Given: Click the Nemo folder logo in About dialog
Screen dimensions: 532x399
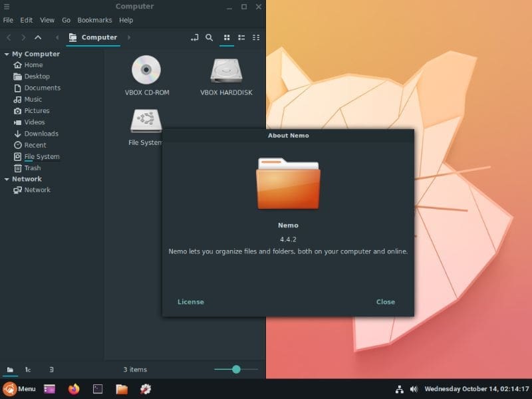Looking at the screenshot, I should coord(288,184).
